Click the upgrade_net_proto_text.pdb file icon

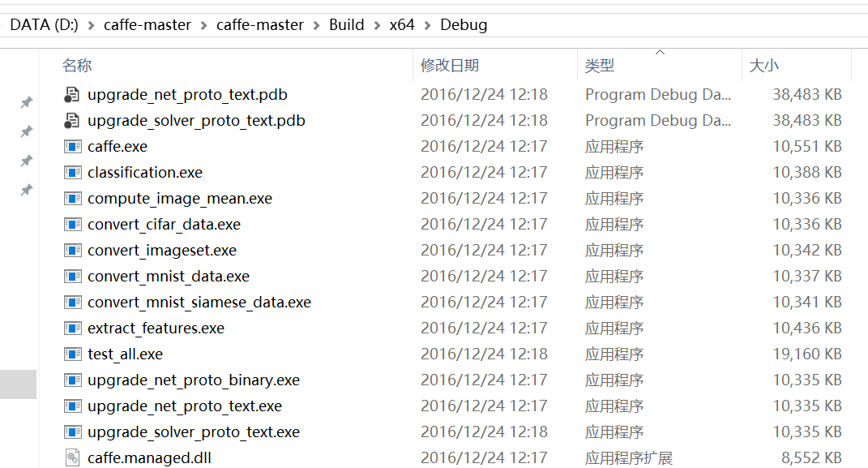pos(72,95)
